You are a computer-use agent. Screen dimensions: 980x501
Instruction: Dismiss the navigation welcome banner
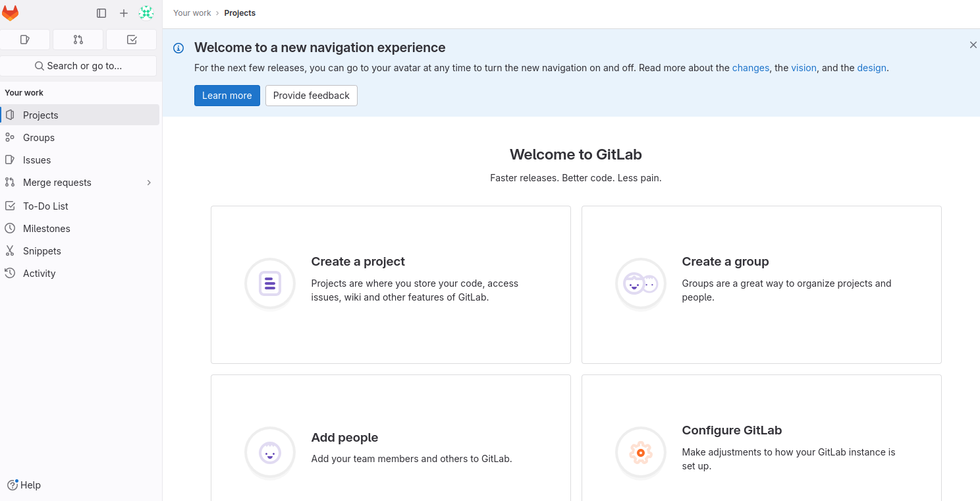click(x=973, y=45)
